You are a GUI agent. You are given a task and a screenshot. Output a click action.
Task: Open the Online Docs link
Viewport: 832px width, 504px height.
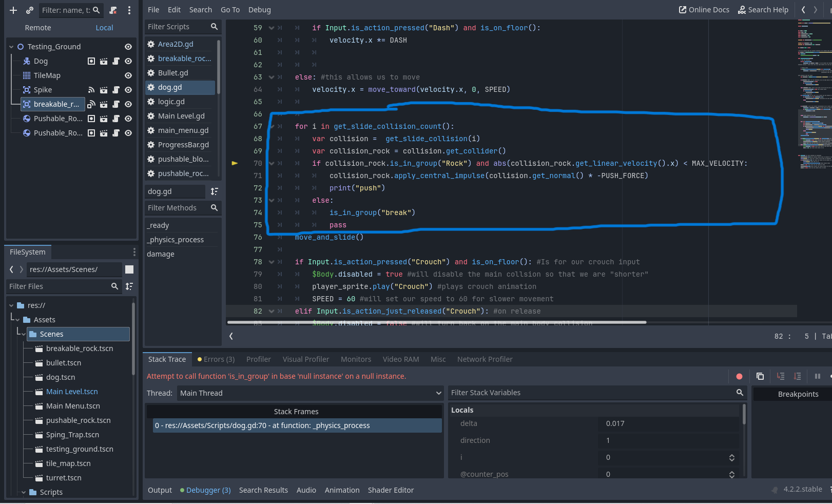pyautogui.click(x=704, y=9)
